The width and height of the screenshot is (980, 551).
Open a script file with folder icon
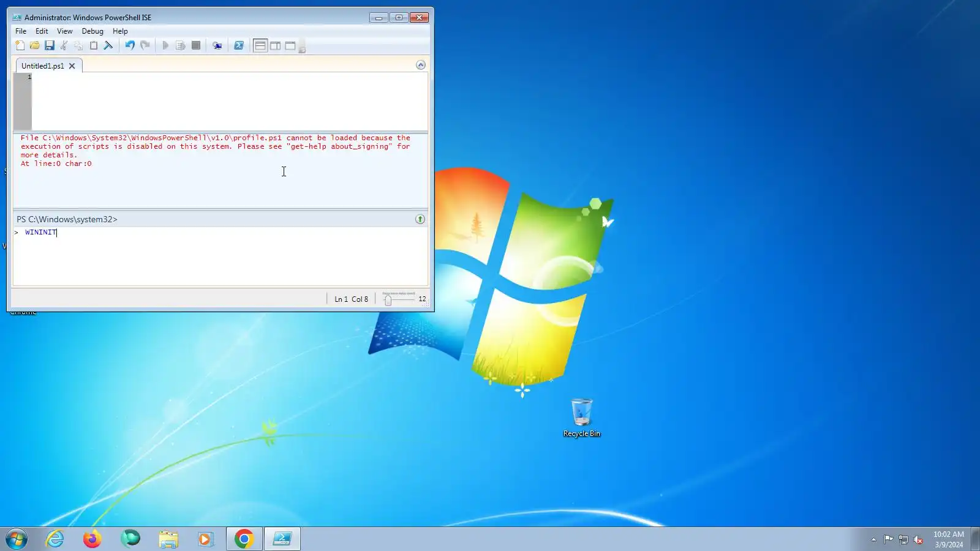[x=35, y=45]
